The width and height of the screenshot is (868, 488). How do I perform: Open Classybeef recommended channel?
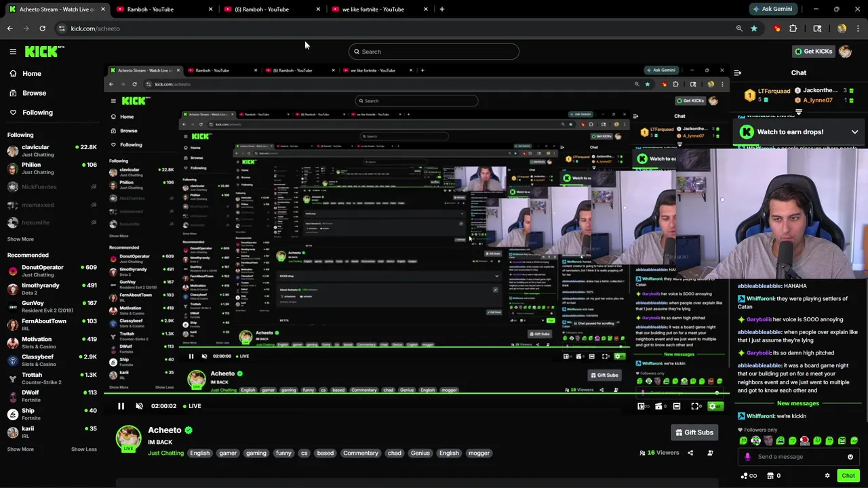tap(52, 360)
